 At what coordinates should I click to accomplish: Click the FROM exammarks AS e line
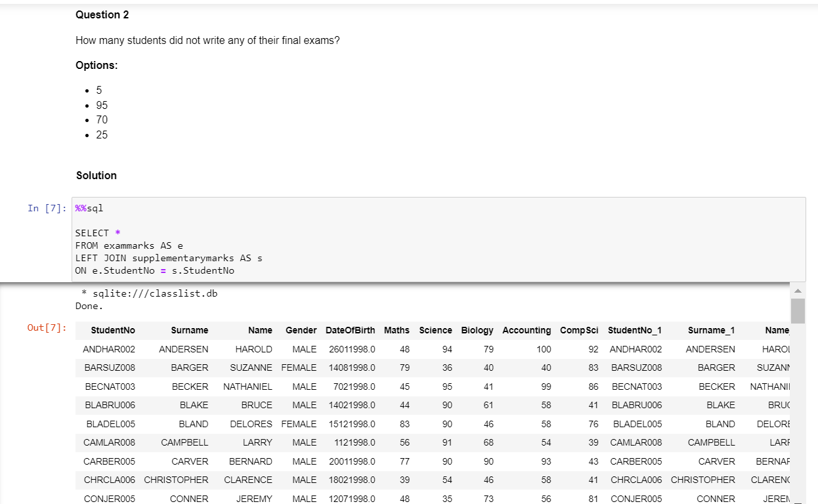click(129, 245)
